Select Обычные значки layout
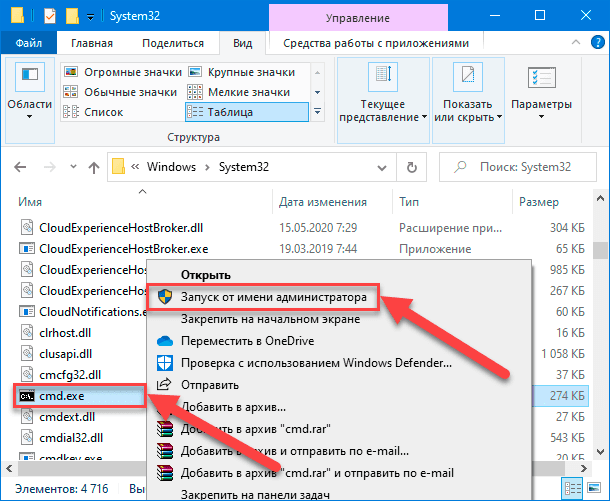The height and width of the screenshot is (501, 610). click(x=120, y=92)
